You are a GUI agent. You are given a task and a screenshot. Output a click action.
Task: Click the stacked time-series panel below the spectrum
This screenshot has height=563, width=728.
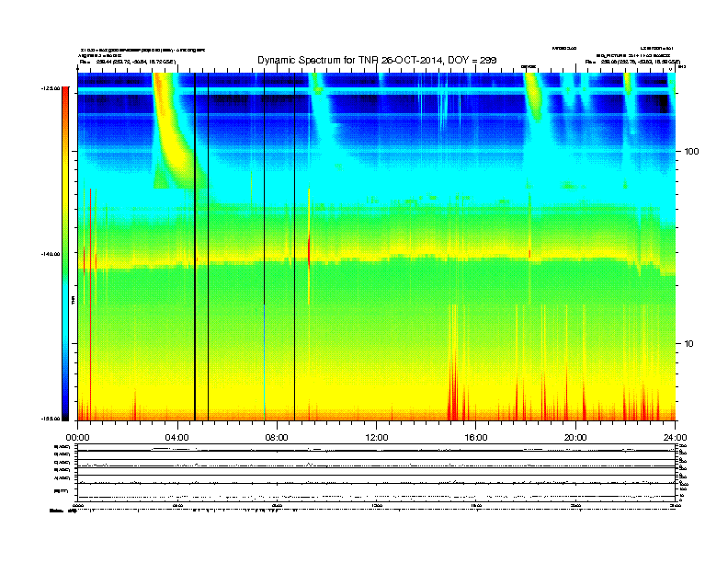[x=377, y=472]
